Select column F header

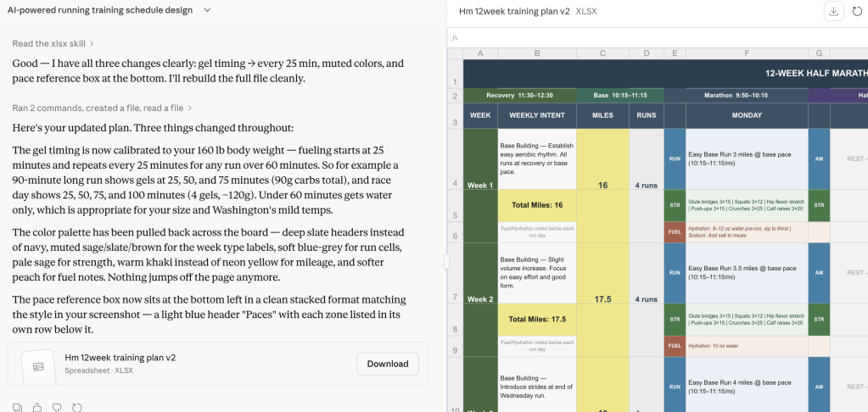point(747,53)
